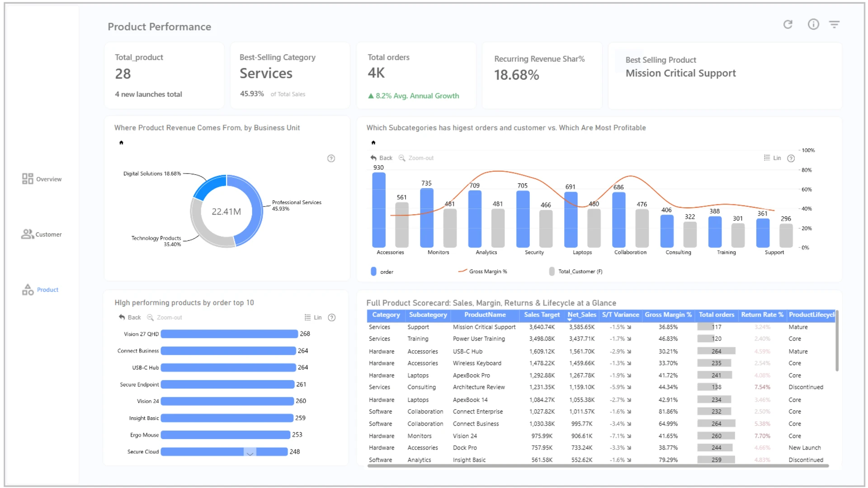Select the Power User Training table cell

tap(479, 339)
